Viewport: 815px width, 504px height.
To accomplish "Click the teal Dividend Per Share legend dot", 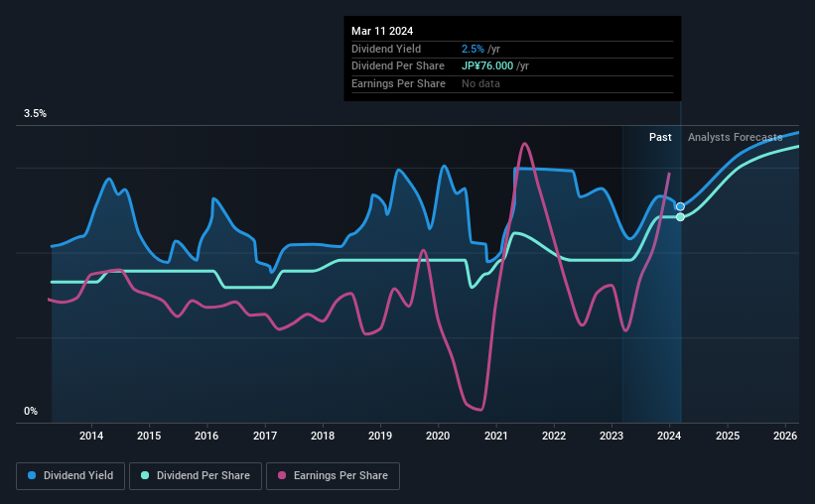I will pos(145,475).
